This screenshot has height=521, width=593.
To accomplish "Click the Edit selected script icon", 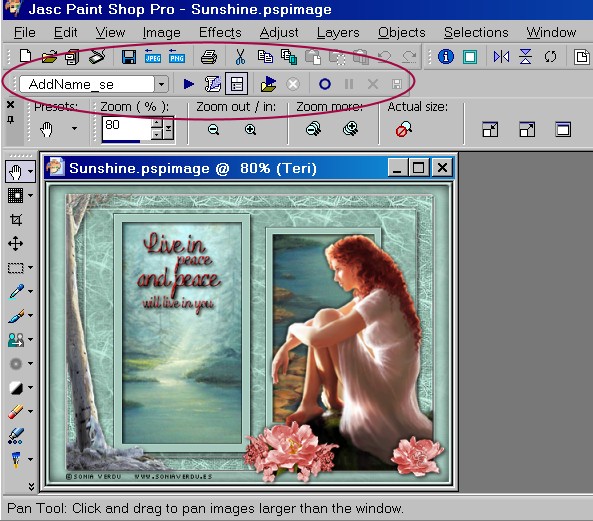I will tap(213, 84).
